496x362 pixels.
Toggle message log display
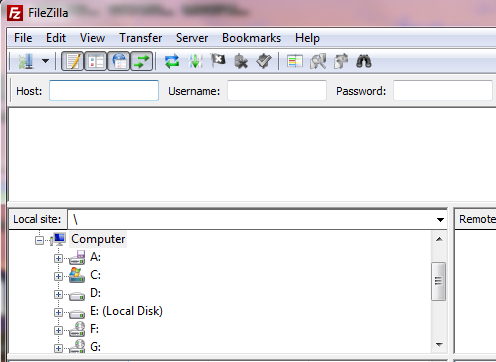(x=73, y=61)
